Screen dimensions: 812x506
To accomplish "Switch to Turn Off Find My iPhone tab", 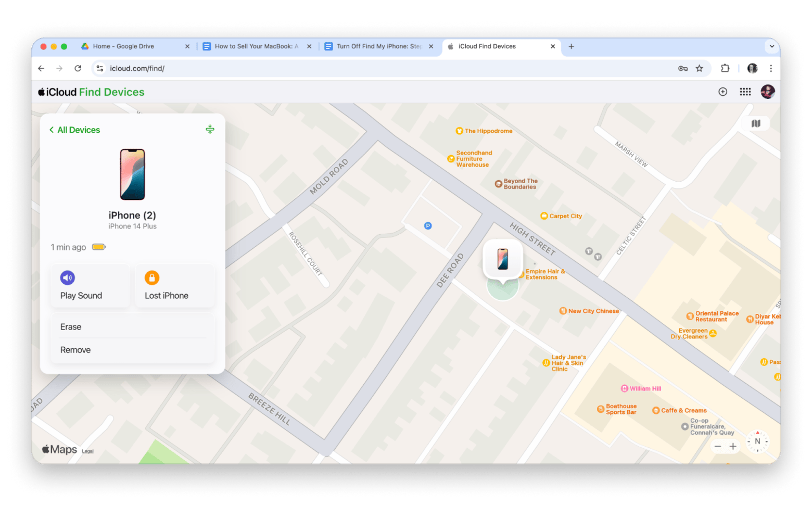I will click(x=378, y=46).
